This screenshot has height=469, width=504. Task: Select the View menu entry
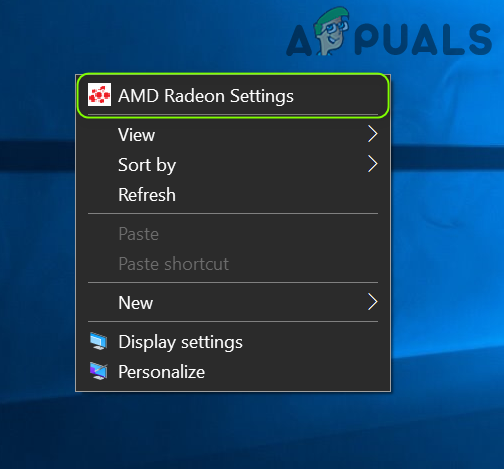[233, 135]
